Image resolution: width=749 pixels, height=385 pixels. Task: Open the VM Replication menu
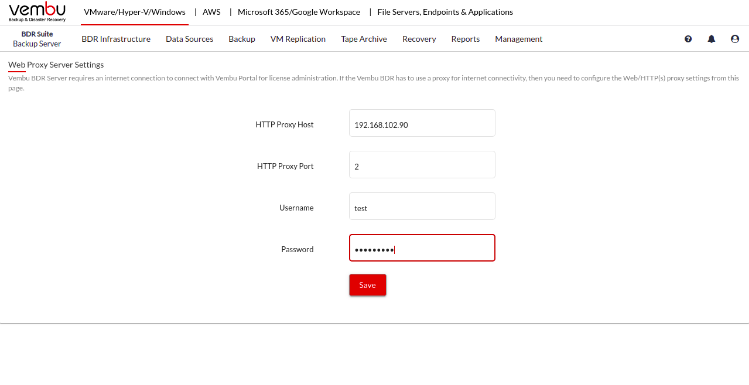[x=298, y=39]
